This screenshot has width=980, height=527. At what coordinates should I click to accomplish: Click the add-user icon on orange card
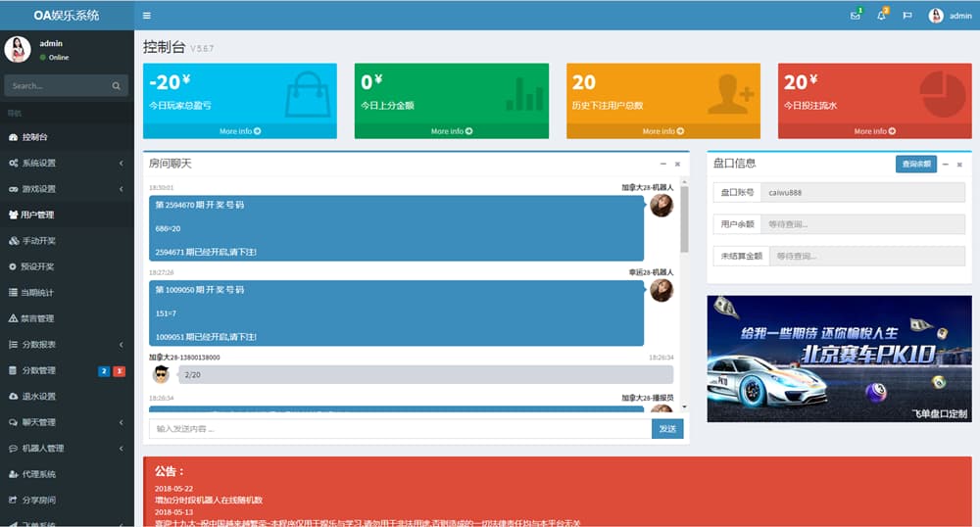(731, 94)
